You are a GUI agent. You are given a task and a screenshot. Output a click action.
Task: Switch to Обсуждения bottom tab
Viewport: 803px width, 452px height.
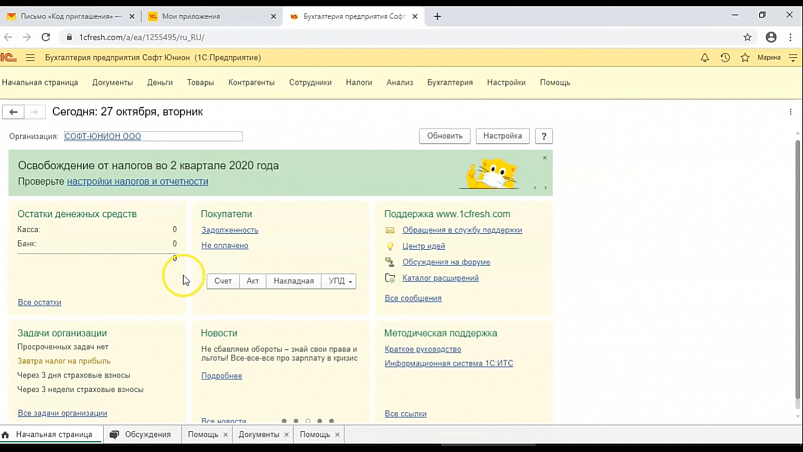142,435
